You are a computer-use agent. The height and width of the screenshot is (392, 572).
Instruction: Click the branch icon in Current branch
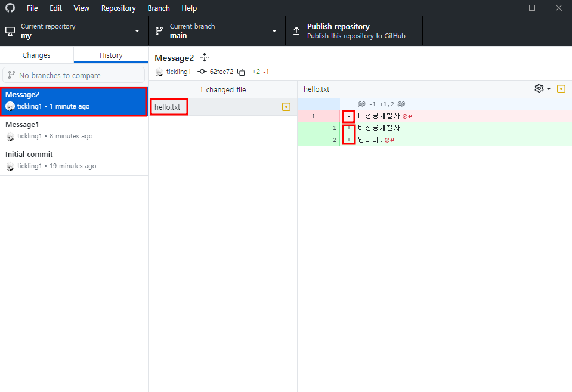click(x=159, y=31)
